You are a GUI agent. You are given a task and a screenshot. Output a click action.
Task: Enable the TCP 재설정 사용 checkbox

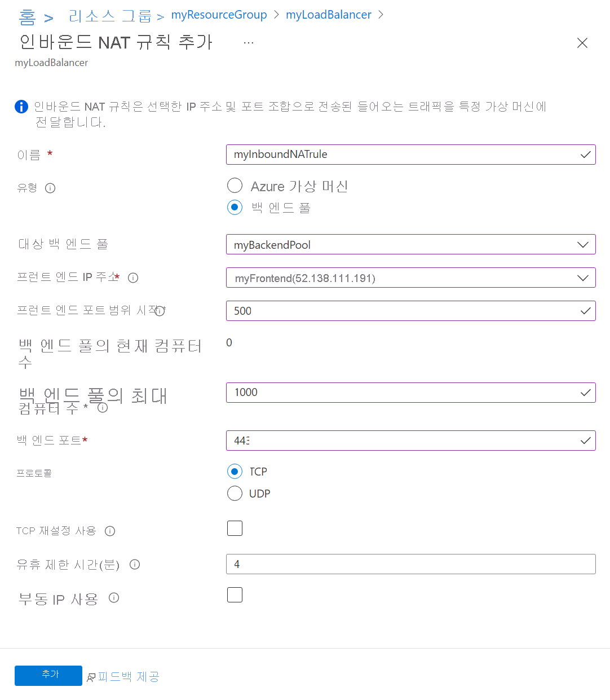pos(235,528)
